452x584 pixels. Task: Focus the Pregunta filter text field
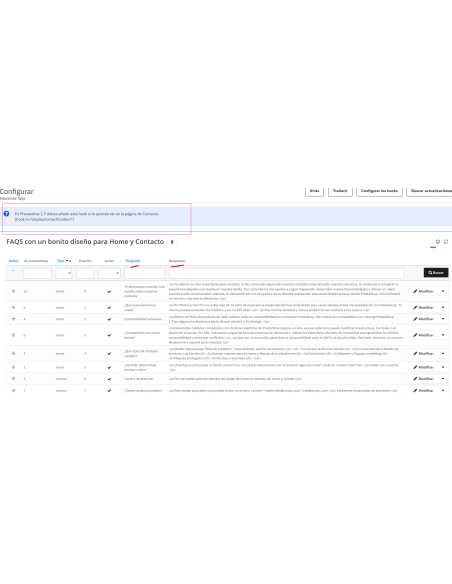pos(144,273)
